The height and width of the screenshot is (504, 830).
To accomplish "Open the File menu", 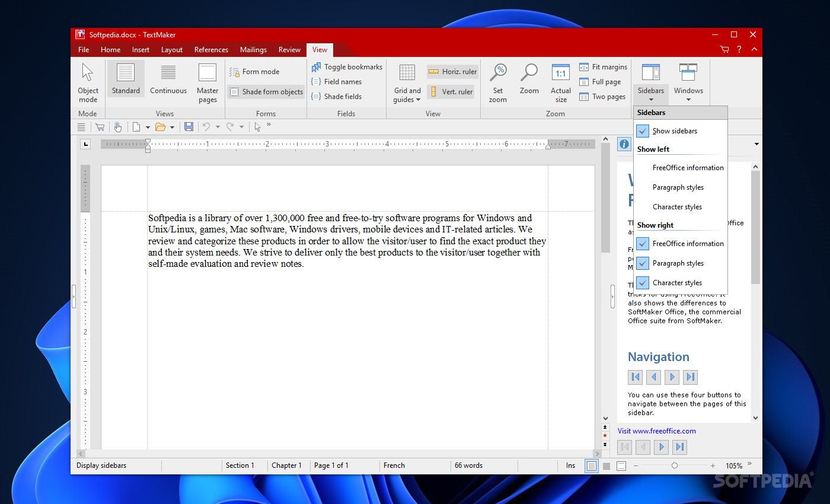I will (84, 50).
